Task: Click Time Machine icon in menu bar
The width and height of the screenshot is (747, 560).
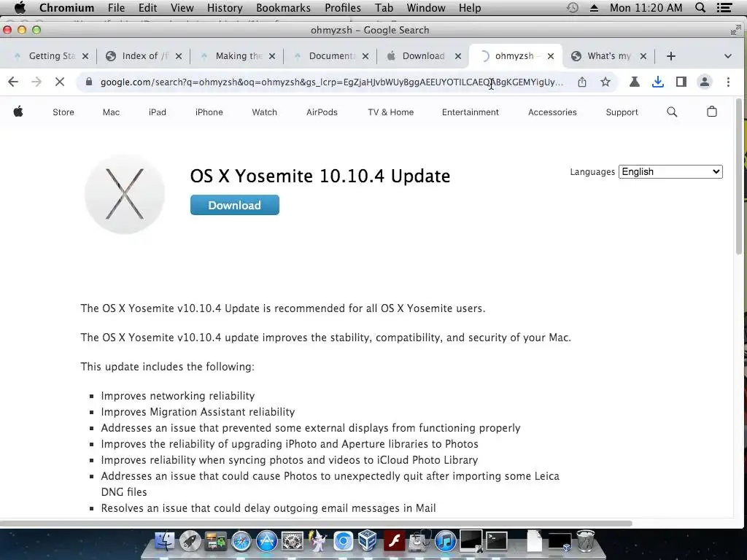Action: pos(573,7)
